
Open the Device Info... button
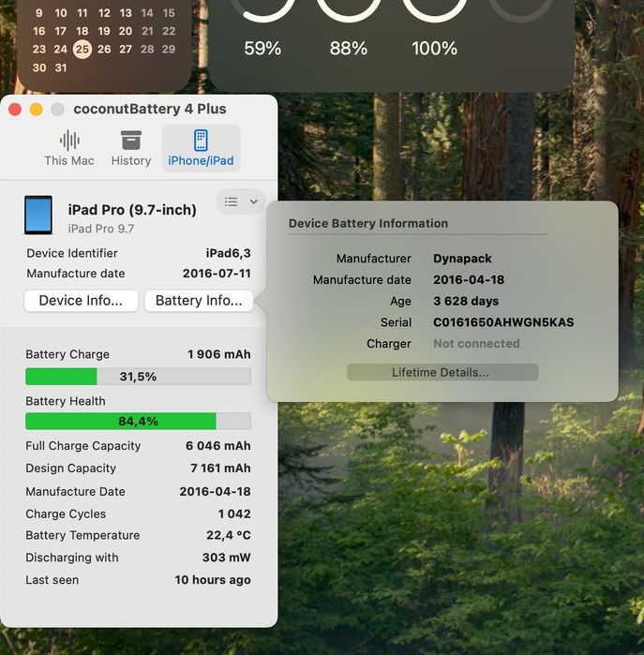point(81,301)
